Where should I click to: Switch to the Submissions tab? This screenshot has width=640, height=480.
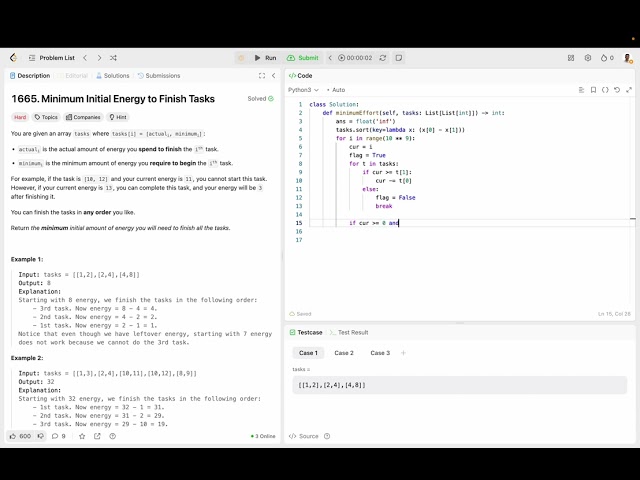coord(159,76)
